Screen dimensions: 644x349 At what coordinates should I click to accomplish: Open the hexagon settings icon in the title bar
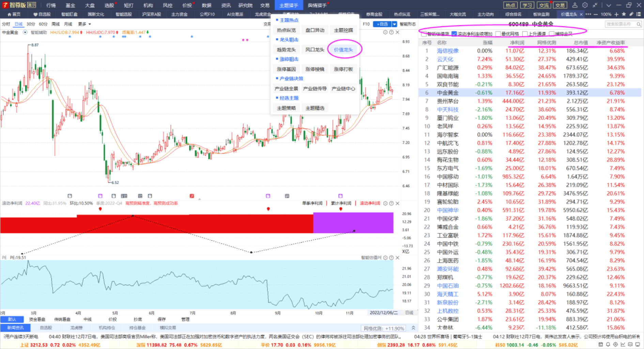585,5
